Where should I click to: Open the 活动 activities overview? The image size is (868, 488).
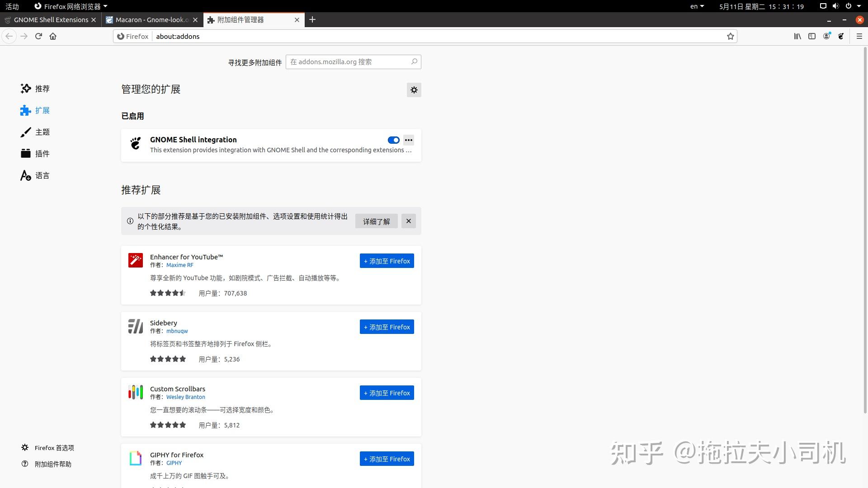pyautogui.click(x=12, y=6)
